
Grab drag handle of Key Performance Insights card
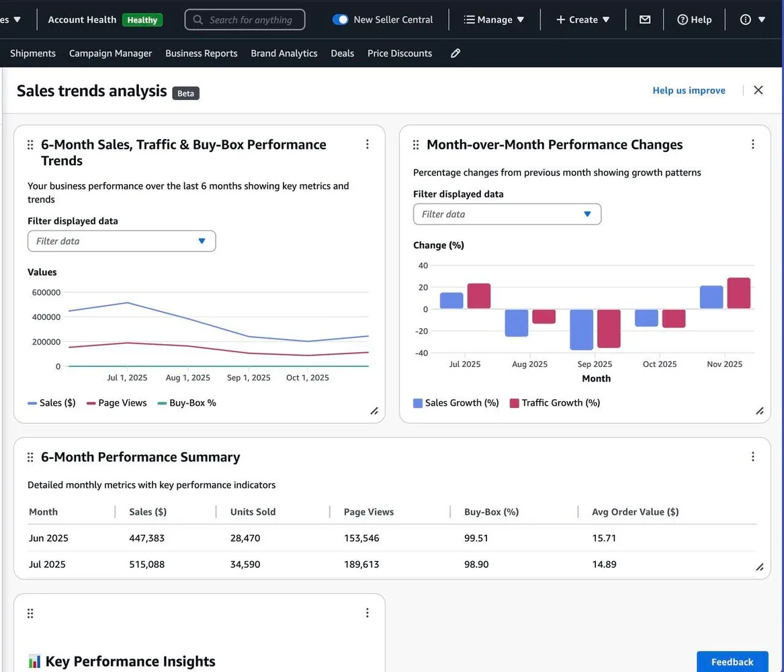[x=30, y=613]
